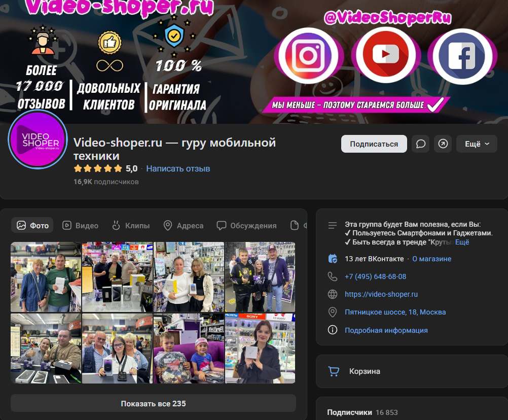Open photo of girl with glasses holding iPhone
The width and height of the screenshot is (508, 420).
[117, 348]
